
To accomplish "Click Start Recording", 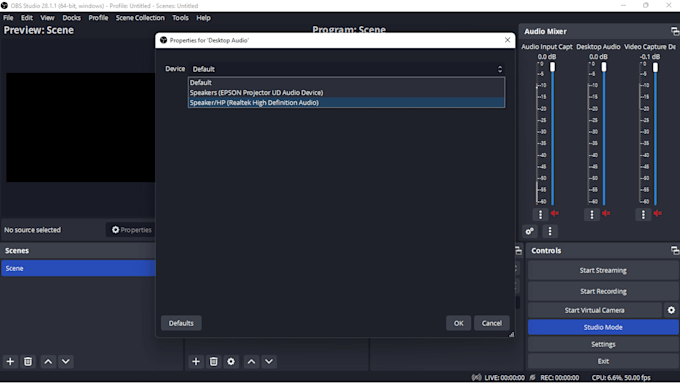I will [x=603, y=291].
